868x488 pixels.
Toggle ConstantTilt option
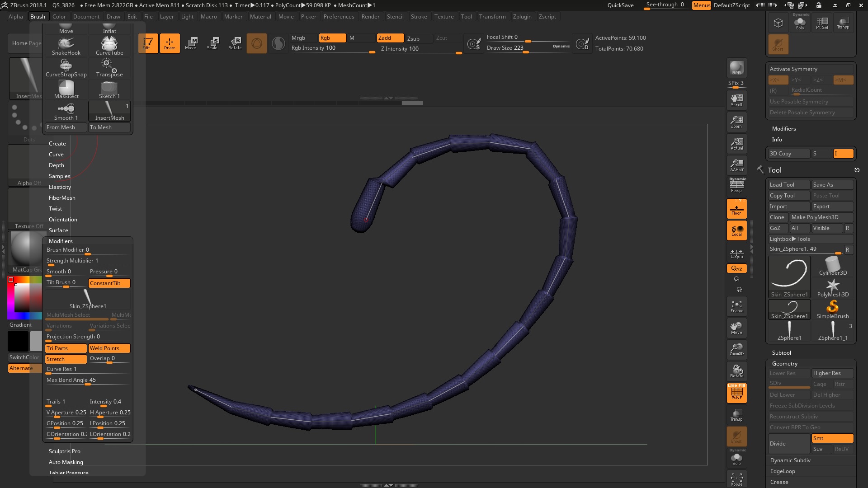(109, 283)
